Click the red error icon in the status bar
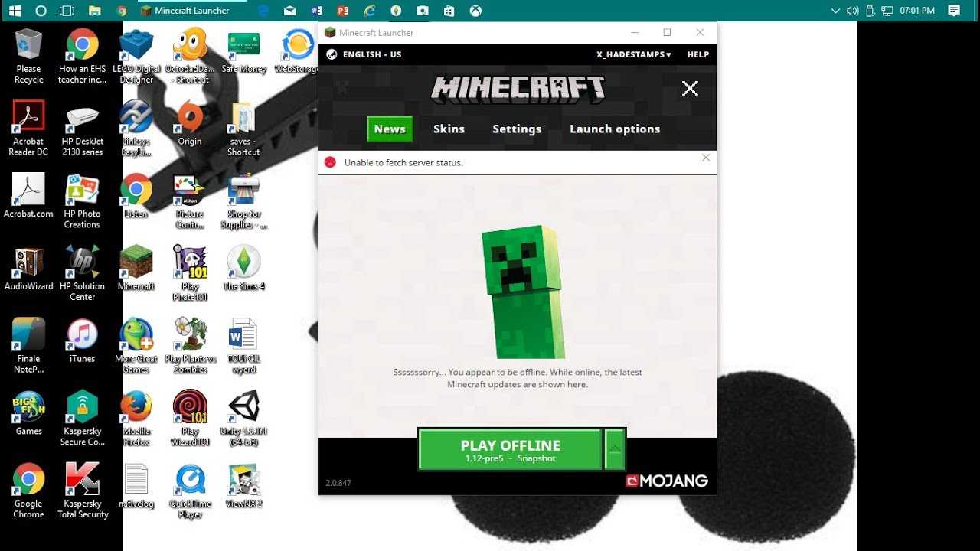Viewport: 980px width, 551px height. click(330, 162)
